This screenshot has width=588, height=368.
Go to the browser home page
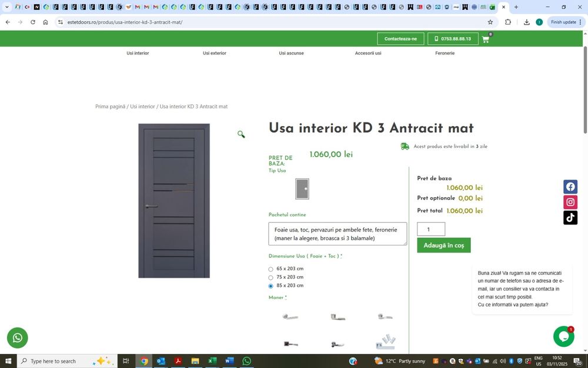pos(45,22)
